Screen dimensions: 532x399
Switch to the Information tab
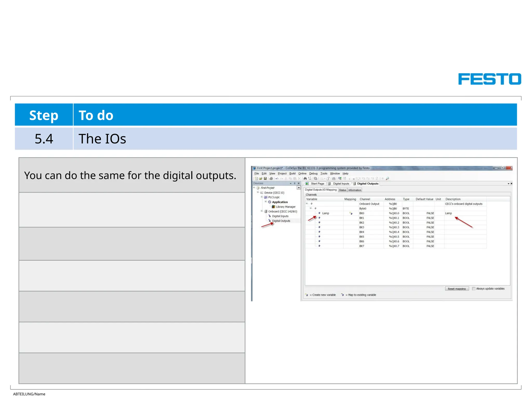(355, 190)
